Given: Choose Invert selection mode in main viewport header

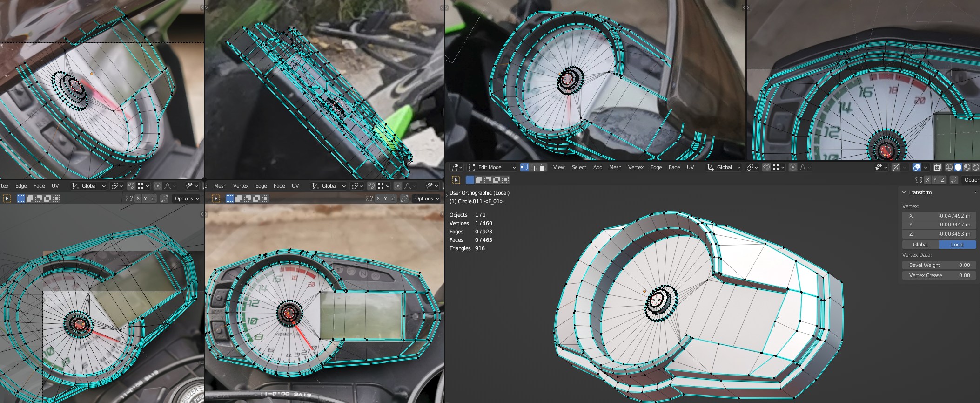Looking at the screenshot, I should (497, 180).
